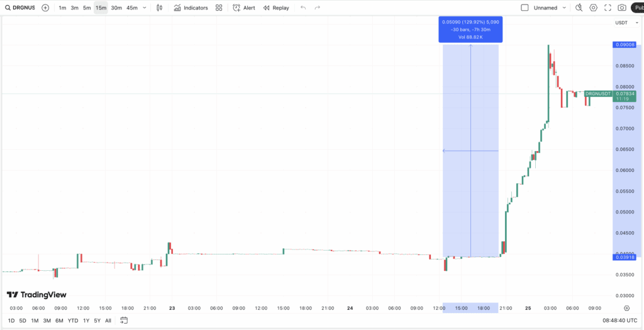Click the 0.08000 price scale value
The image size is (644, 330).
[x=625, y=87]
